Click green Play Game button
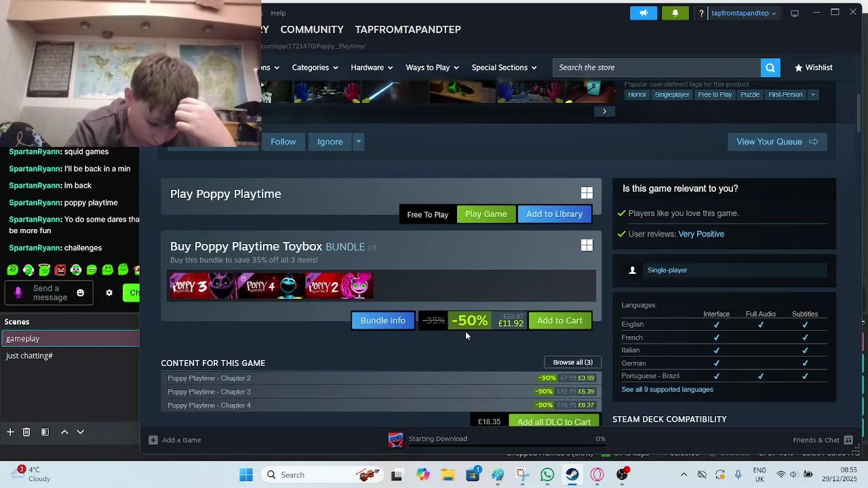The height and width of the screenshot is (488, 868). tap(486, 214)
